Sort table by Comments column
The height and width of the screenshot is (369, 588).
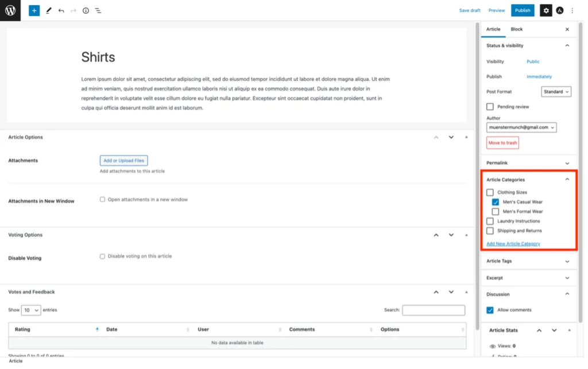371,329
